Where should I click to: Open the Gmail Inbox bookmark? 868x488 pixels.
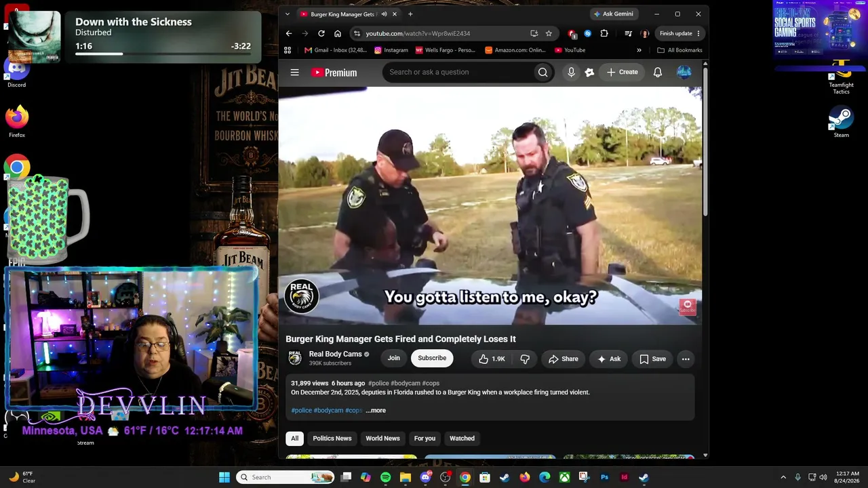click(x=335, y=50)
